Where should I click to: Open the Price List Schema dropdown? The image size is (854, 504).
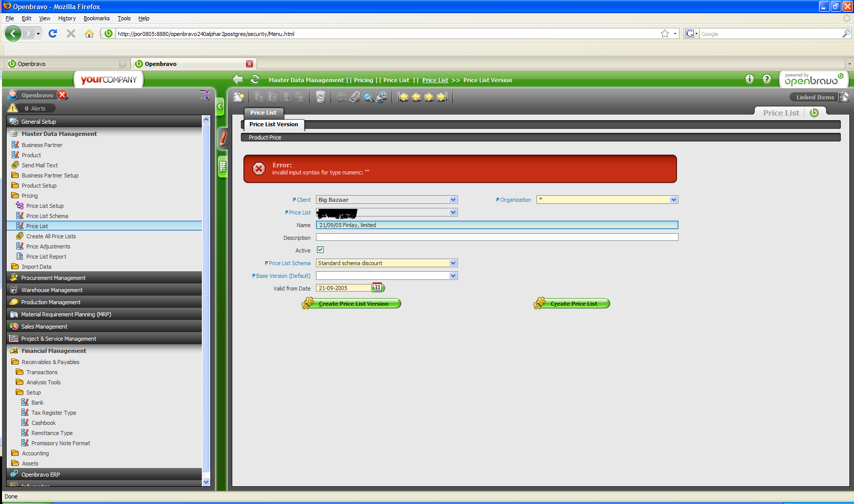[x=453, y=263]
